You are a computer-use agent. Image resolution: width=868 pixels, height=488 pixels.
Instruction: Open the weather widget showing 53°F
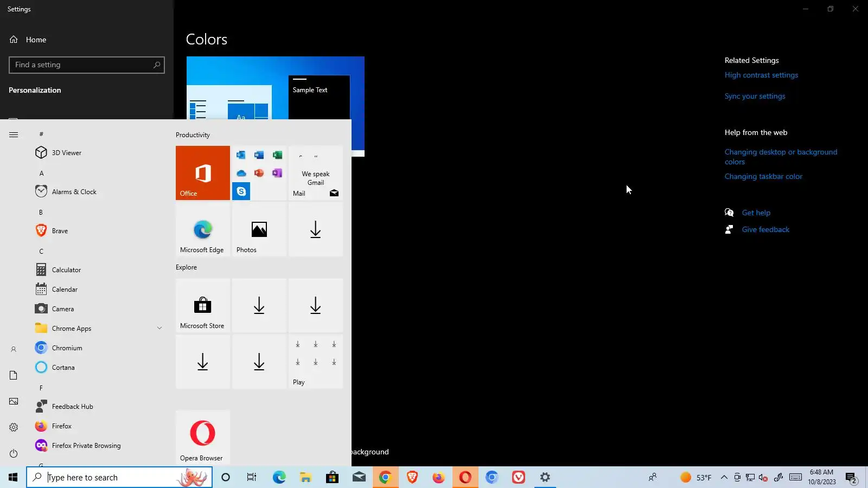(696, 478)
